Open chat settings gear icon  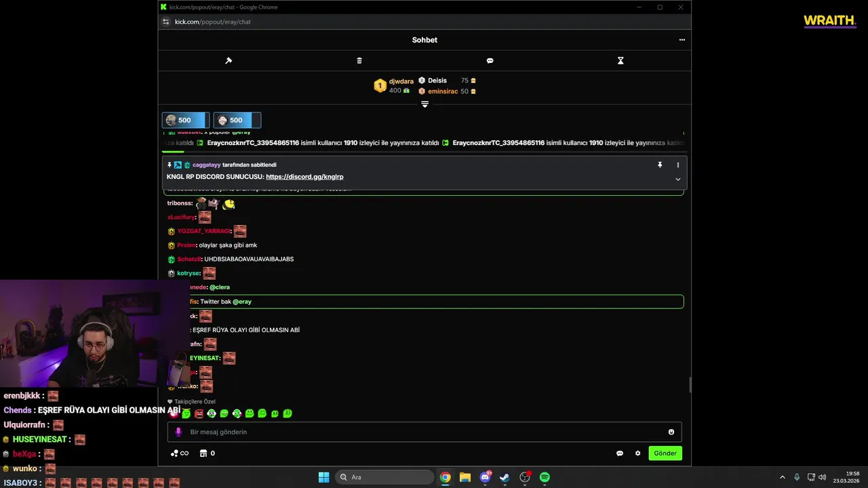[637, 453]
